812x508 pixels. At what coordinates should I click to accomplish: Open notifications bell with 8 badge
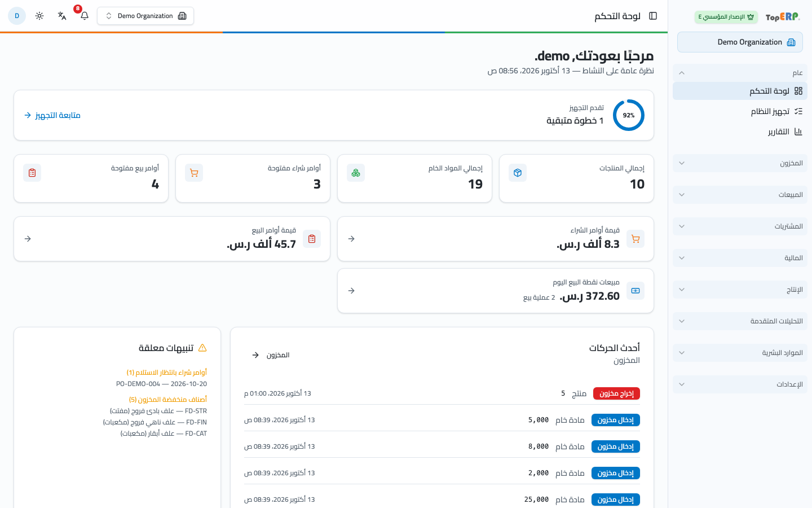[x=85, y=16]
